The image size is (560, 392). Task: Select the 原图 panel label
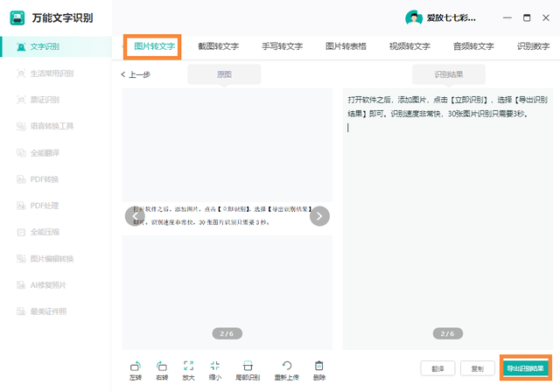click(x=224, y=74)
